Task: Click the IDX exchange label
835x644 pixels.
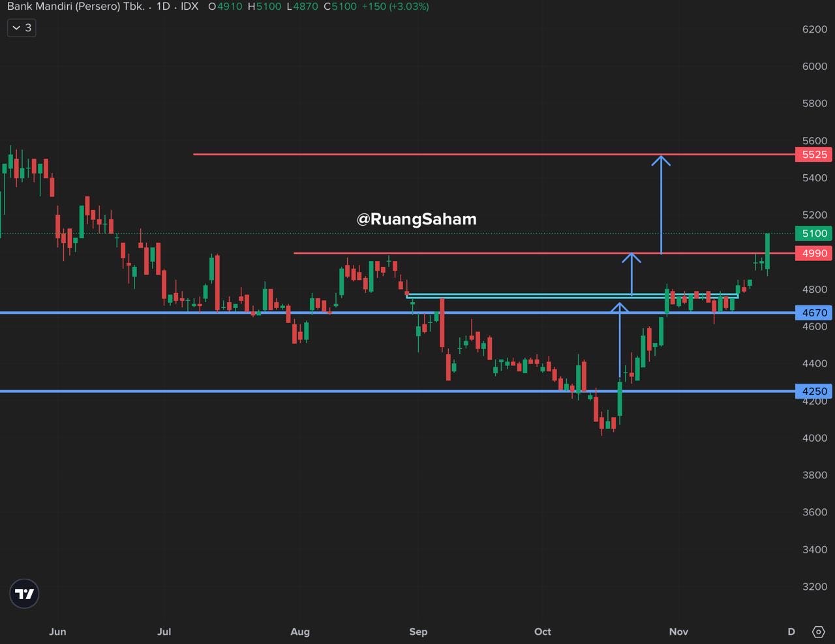Action: click(x=190, y=7)
